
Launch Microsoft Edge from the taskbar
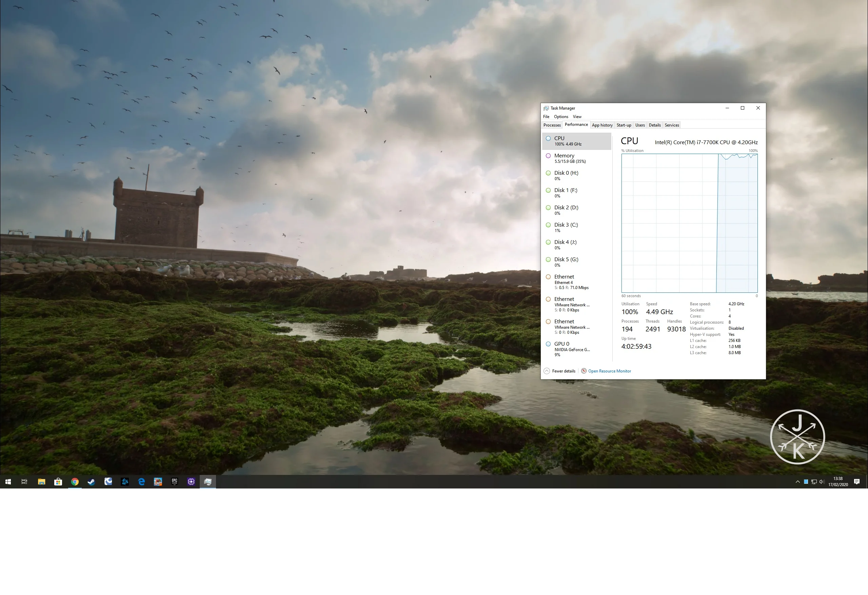pos(141,482)
